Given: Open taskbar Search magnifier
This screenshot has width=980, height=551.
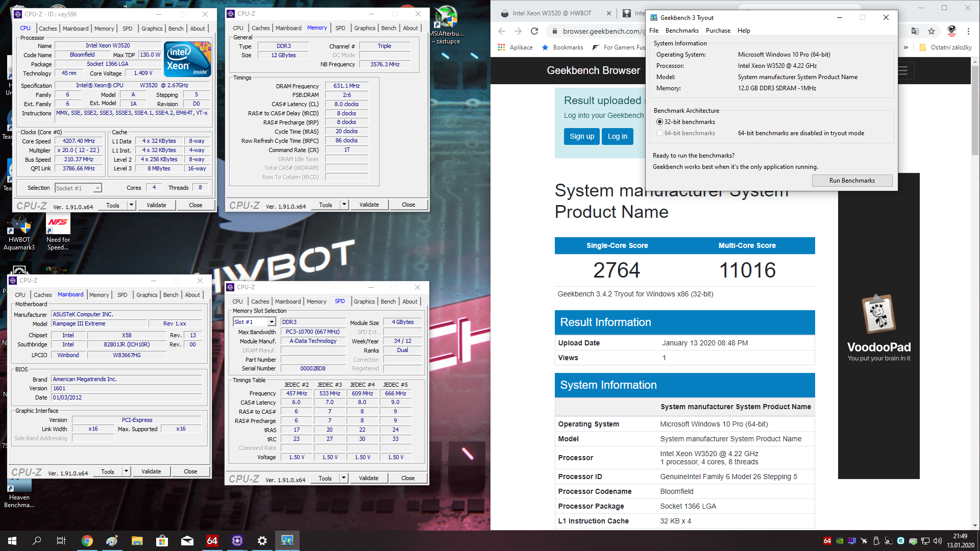Looking at the screenshot, I should tap(37, 541).
